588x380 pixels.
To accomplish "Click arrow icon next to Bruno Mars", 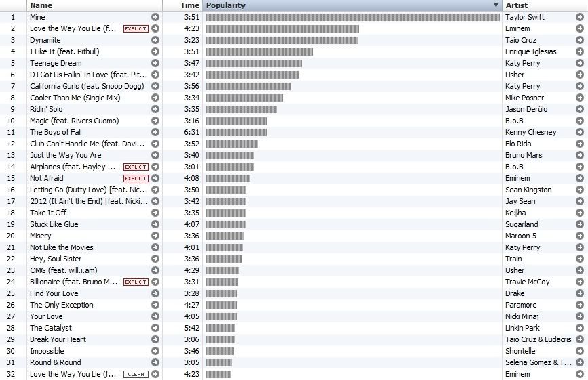I will [x=579, y=155].
